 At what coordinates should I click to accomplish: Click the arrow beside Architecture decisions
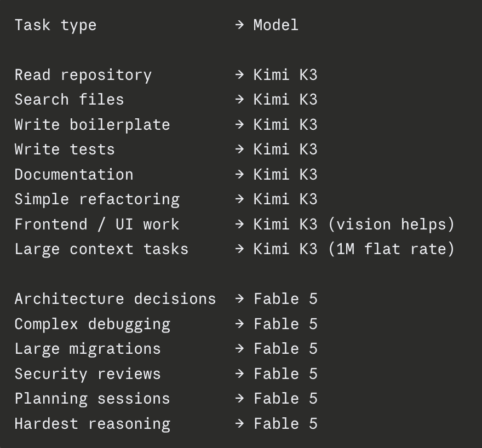pos(239,298)
